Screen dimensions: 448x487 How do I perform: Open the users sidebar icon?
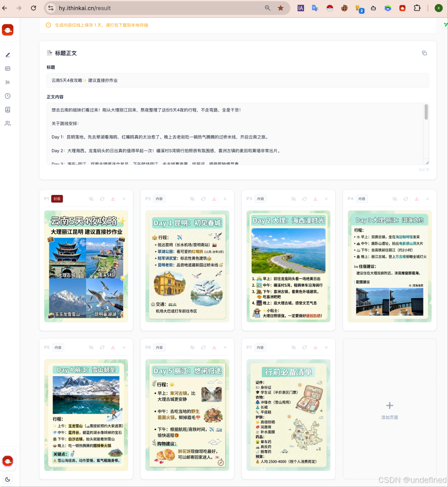(x=8, y=123)
